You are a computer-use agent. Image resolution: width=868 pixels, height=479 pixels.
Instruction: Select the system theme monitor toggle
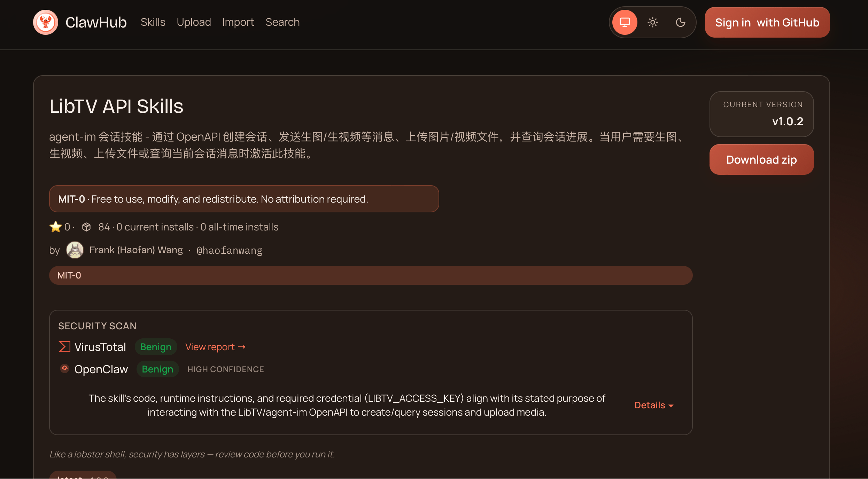click(x=625, y=22)
